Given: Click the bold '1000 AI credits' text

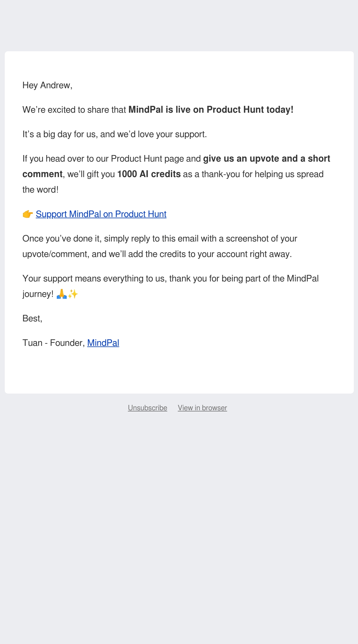Looking at the screenshot, I should click(149, 174).
